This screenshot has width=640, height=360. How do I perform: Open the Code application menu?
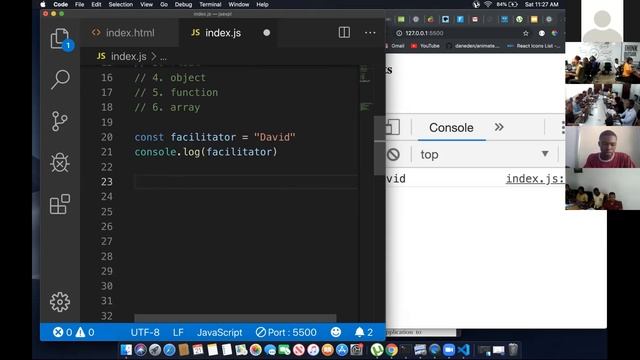pyautogui.click(x=60, y=4)
